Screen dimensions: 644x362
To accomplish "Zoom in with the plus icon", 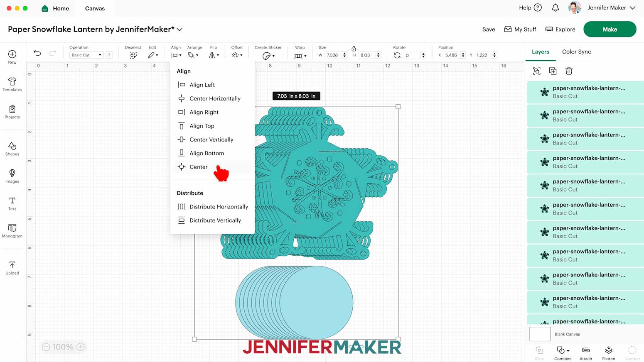I will click(x=81, y=347).
